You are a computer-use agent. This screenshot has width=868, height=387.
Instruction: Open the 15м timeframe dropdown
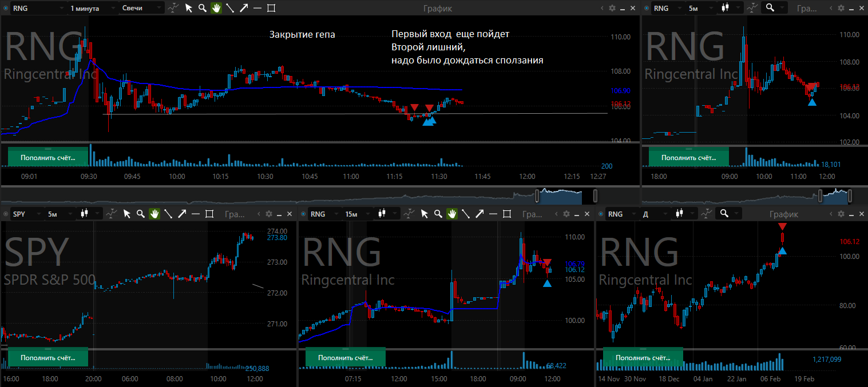358,214
